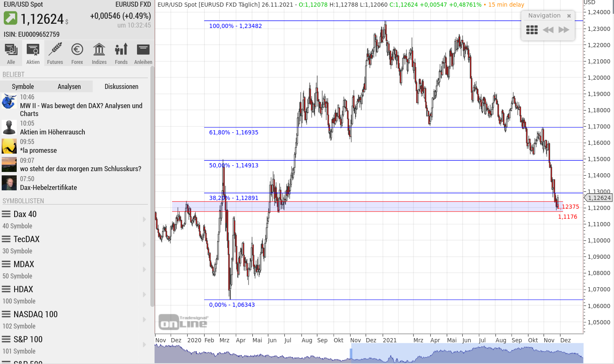
Task: Expand S&P 100 list with arrow
Action: 144,345
